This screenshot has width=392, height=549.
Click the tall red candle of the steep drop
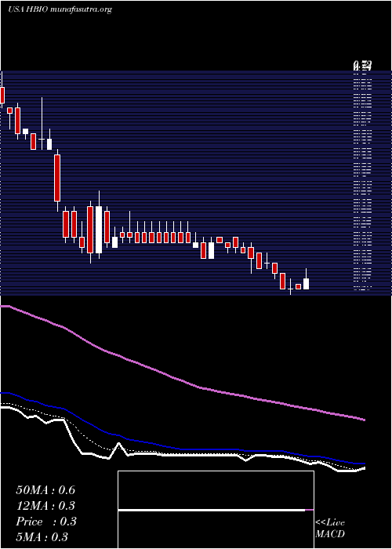57,178
